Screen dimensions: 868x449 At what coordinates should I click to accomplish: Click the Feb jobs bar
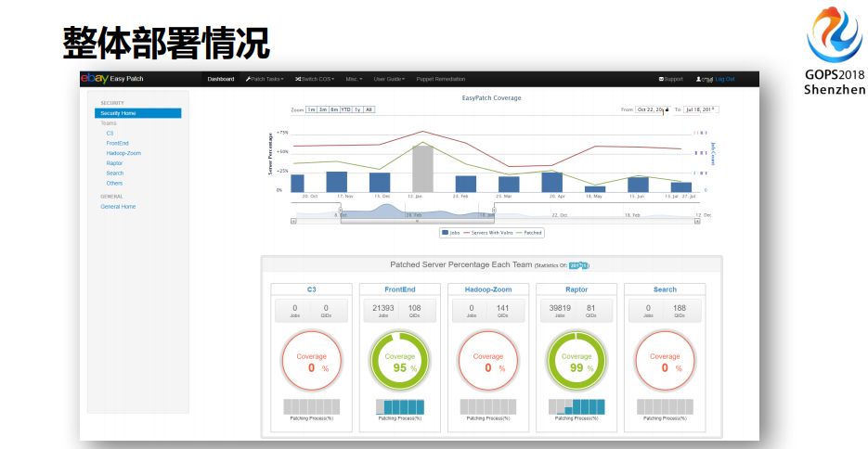point(466,184)
